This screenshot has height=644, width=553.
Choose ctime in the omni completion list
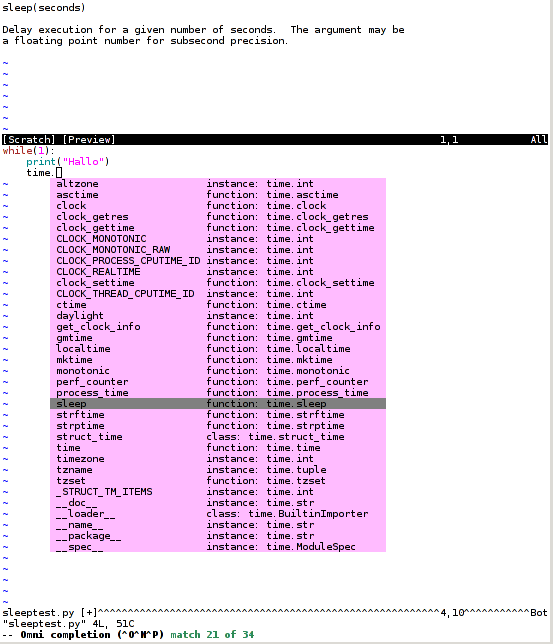pos(218,305)
